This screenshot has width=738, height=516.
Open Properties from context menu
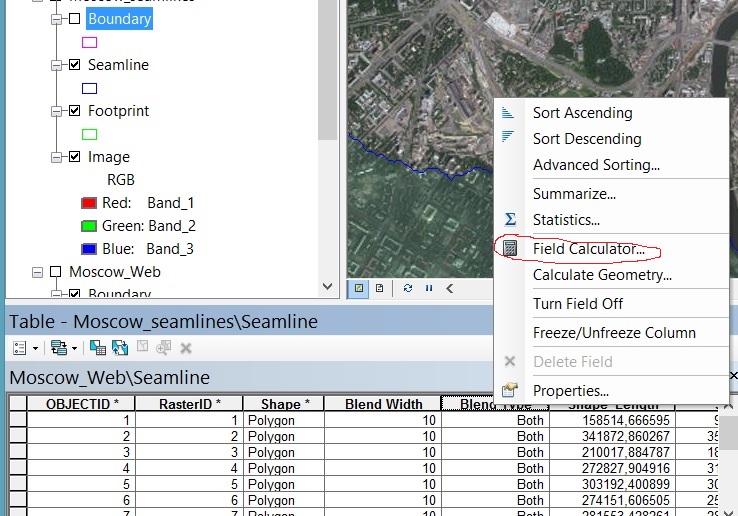(570, 391)
